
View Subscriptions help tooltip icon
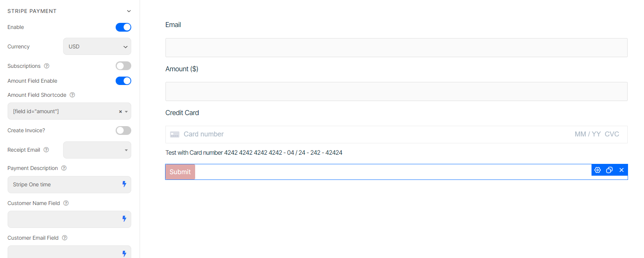[46, 66]
